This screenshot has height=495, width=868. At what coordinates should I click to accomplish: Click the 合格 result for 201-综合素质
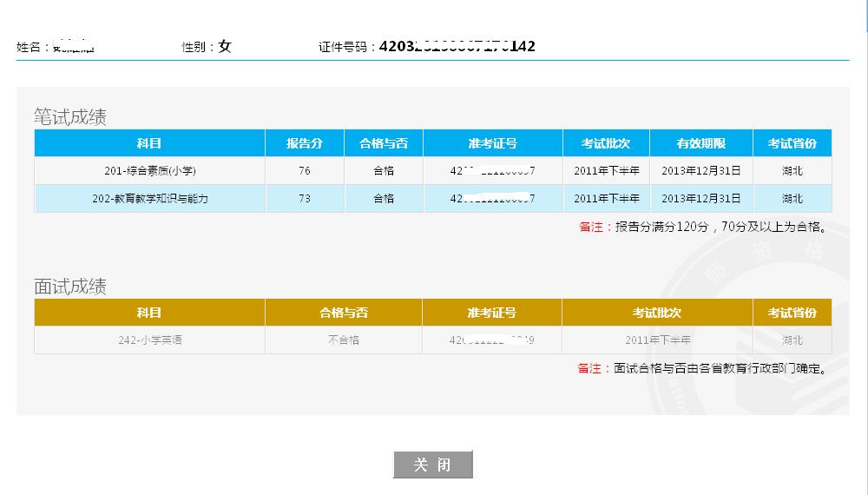coord(384,171)
